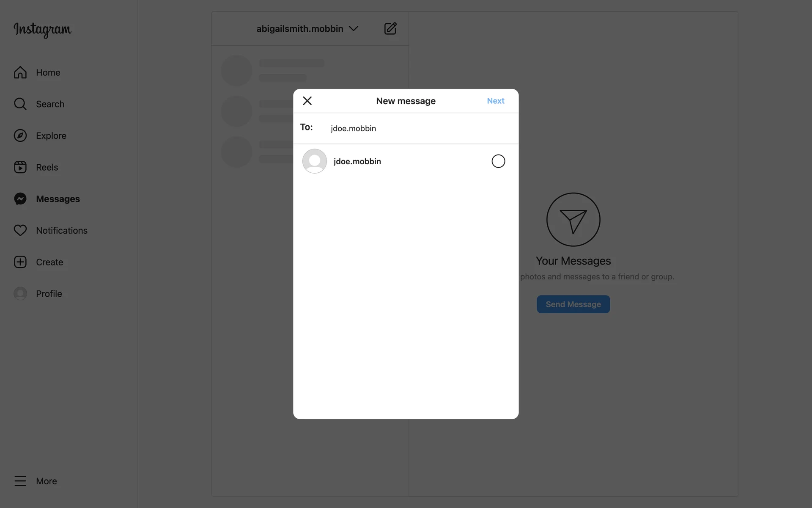Select the jdoe.mobbin radio circle

tap(498, 161)
